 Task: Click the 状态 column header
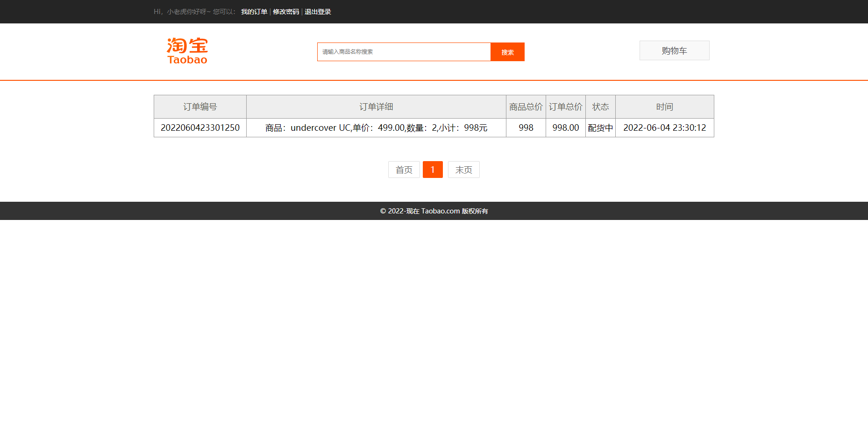coord(600,107)
